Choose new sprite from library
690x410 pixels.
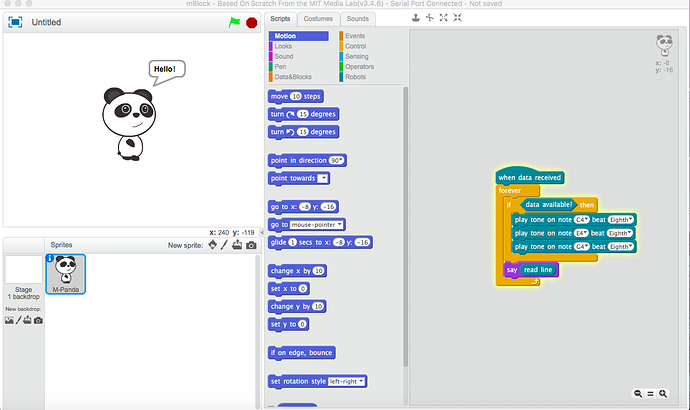pos(213,245)
